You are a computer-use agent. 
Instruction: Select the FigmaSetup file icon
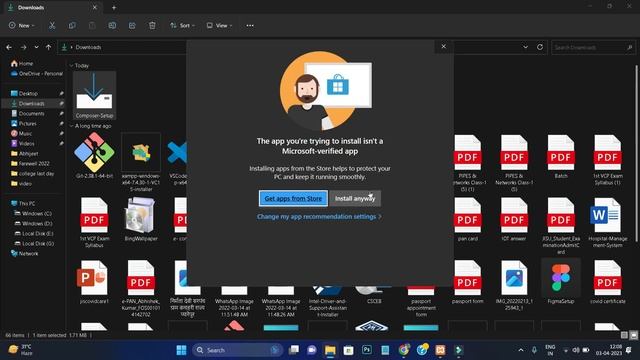[561, 278]
